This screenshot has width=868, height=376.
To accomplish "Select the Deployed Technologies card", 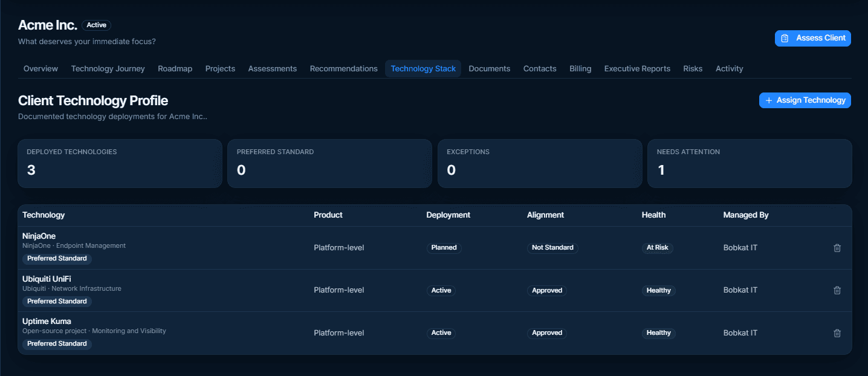I will click(120, 164).
